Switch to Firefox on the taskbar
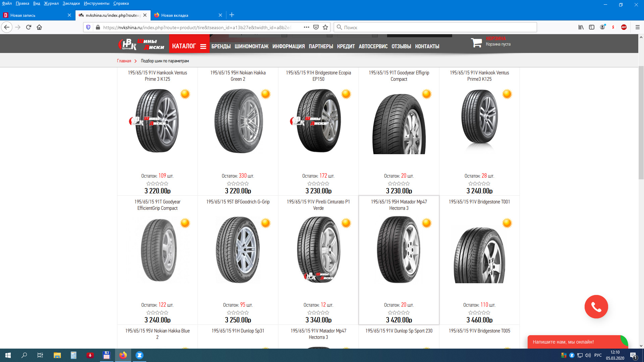The width and height of the screenshot is (644, 362). [123, 355]
